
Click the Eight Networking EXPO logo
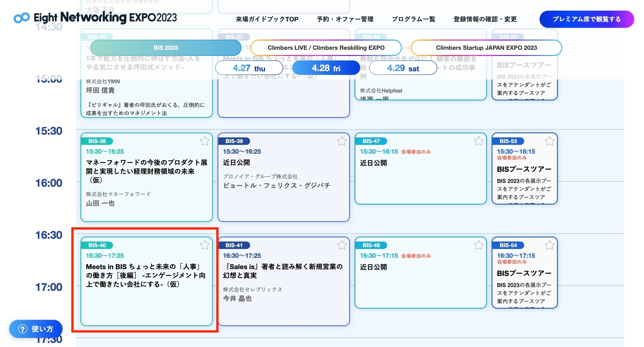(x=95, y=17)
